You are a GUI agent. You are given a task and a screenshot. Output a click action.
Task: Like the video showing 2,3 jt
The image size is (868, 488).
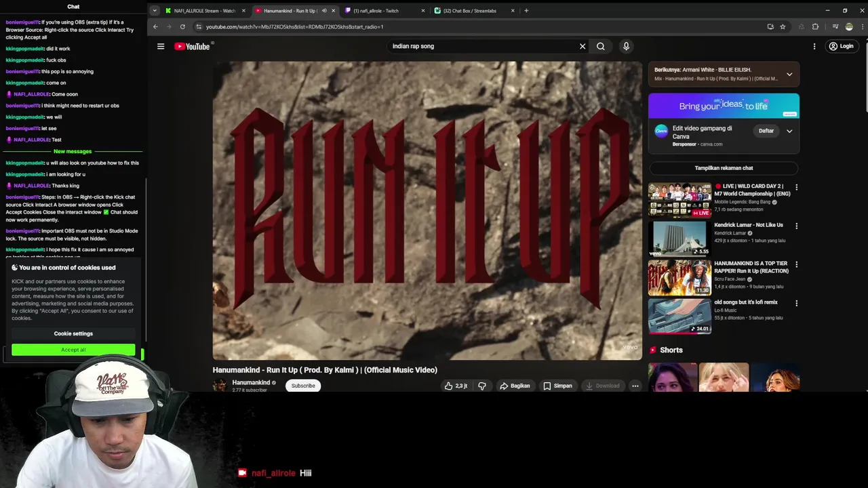click(456, 386)
